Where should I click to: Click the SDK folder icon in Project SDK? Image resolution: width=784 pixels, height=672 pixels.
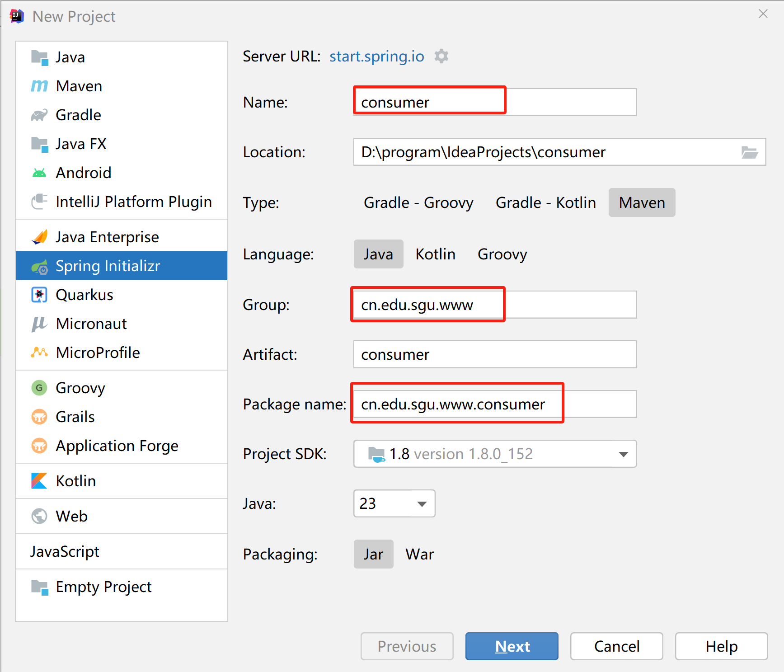[x=376, y=454]
